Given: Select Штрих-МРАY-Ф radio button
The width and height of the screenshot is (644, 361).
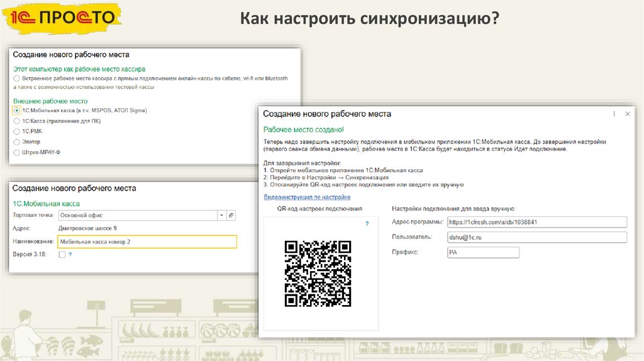Looking at the screenshot, I should pyautogui.click(x=16, y=152).
